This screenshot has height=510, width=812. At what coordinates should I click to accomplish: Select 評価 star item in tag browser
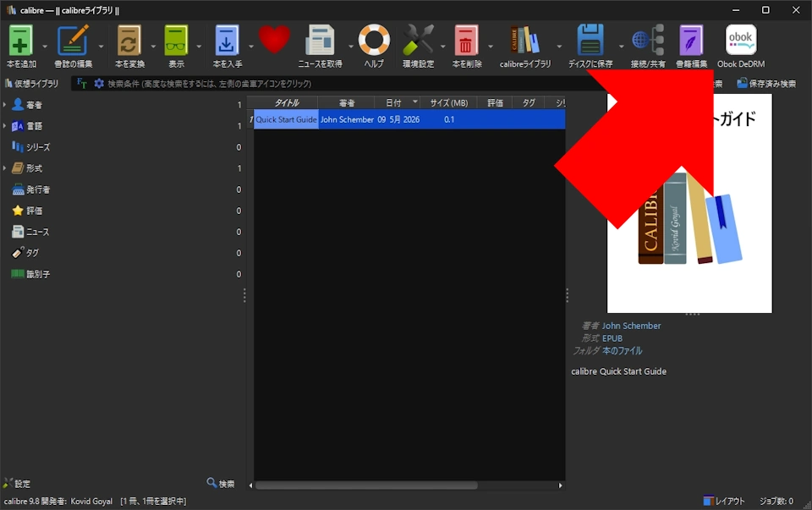coord(34,211)
